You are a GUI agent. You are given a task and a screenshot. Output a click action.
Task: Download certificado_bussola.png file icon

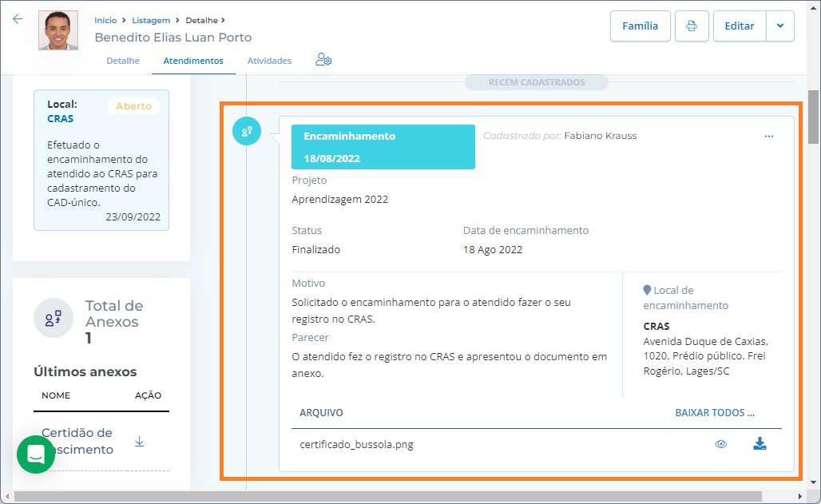click(760, 444)
